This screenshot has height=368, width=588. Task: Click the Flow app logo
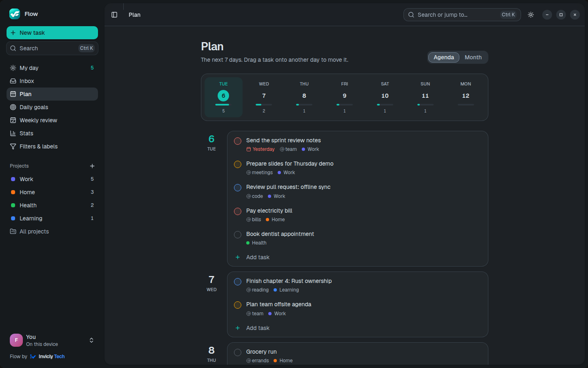[15, 14]
